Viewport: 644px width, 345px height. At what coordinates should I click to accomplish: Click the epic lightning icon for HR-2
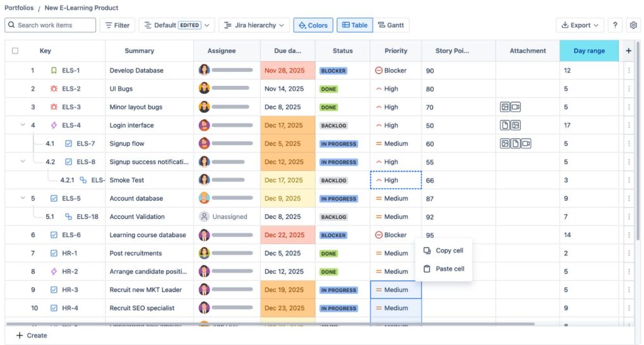click(x=54, y=272)
